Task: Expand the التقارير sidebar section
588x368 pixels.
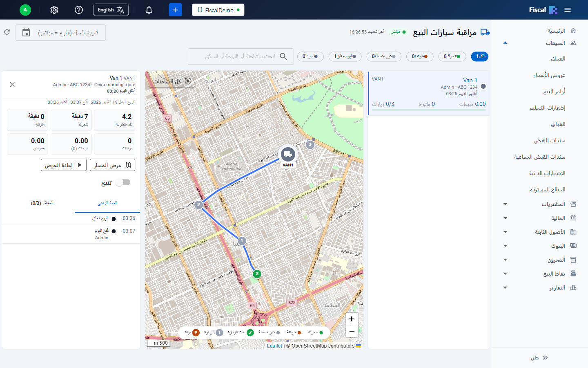Action: pos(540,287)
